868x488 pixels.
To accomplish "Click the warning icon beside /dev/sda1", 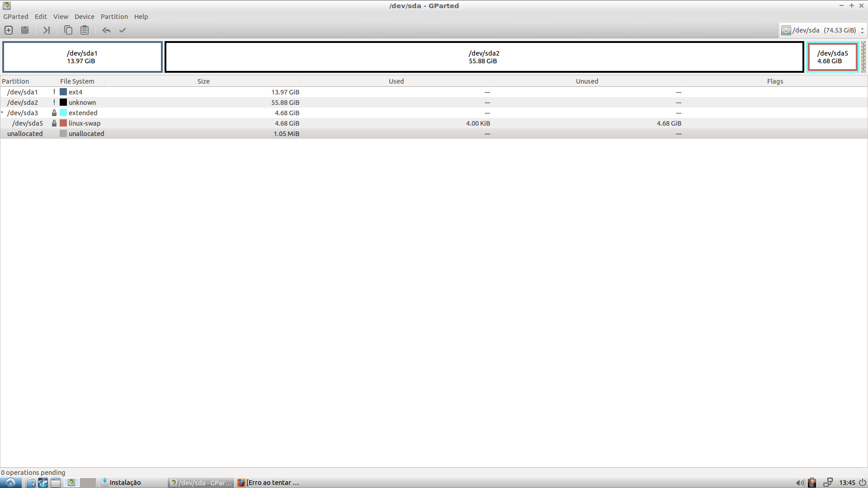I will point(54,92).
